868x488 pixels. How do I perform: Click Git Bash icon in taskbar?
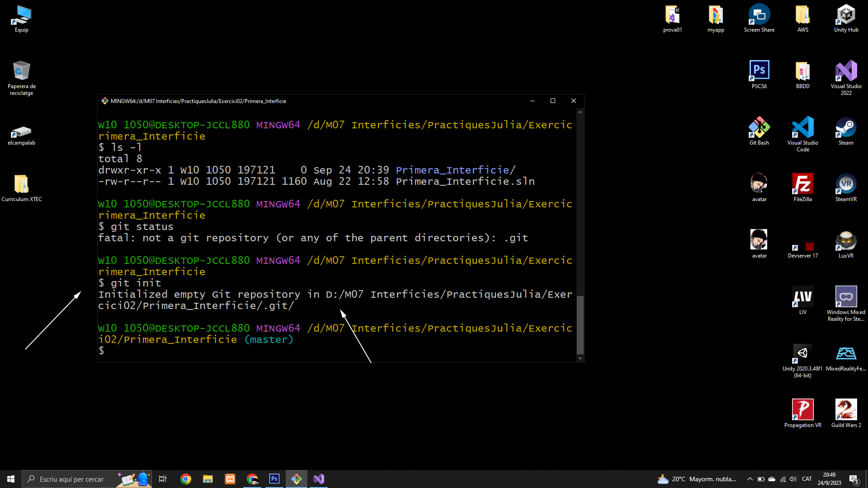coord(297,479)
